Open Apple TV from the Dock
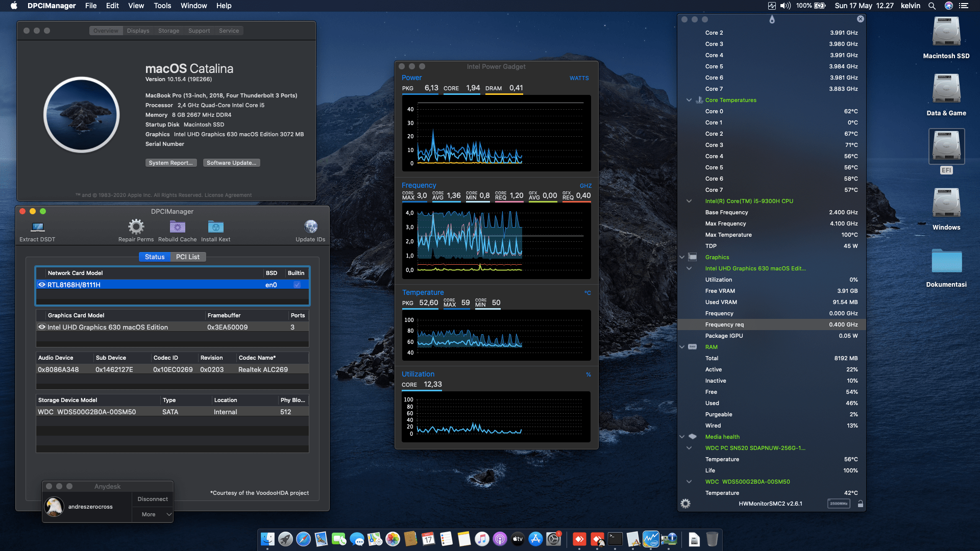The height and width of the screenshot is (551, 980). pos(518,539)
